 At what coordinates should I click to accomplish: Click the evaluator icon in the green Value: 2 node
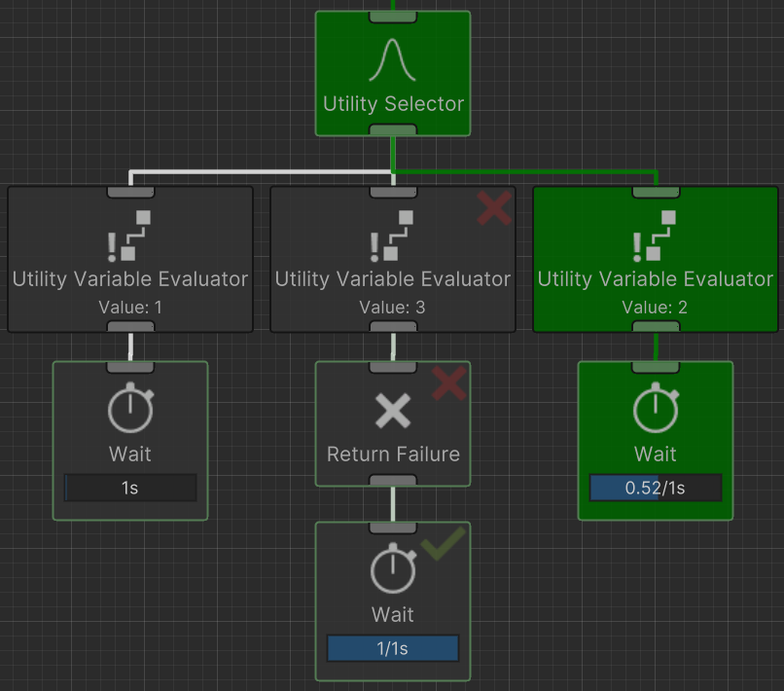655,236
